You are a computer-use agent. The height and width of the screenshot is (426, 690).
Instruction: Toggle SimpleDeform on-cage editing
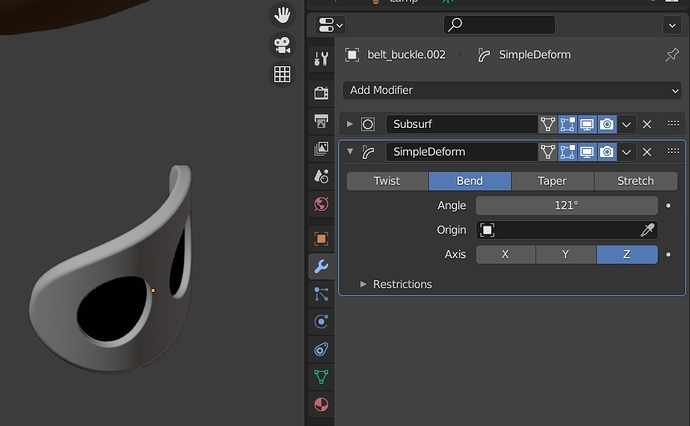click(x=548, y=152)
